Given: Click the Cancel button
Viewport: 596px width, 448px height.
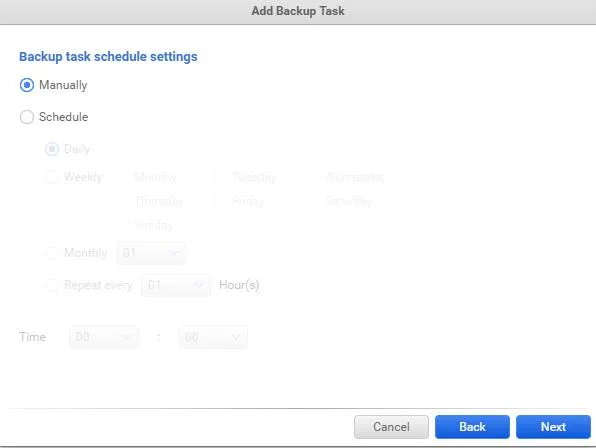Looking at the screenshot, I should pyautogui.click(x=391, y=427).
